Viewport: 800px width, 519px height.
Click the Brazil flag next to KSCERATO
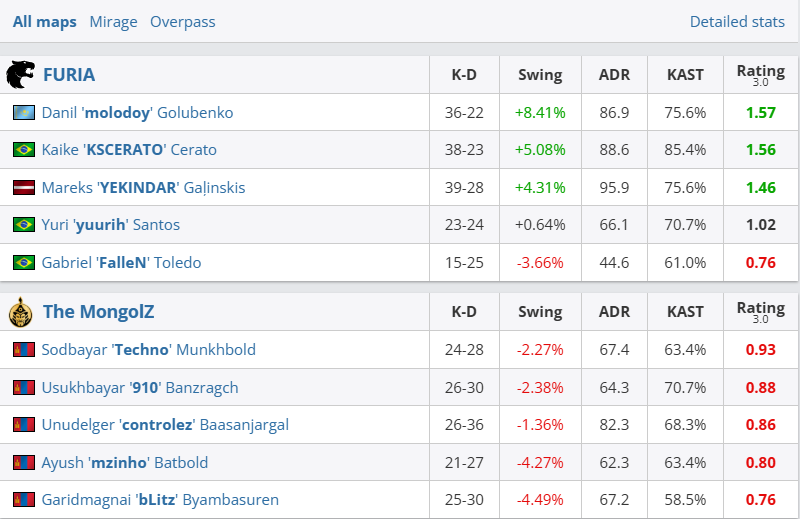[24, 150]
